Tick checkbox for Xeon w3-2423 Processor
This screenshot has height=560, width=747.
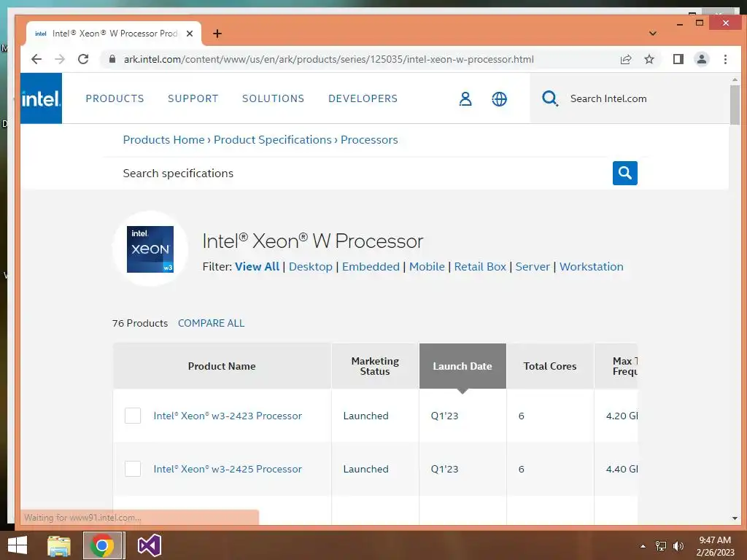[133, 416]
